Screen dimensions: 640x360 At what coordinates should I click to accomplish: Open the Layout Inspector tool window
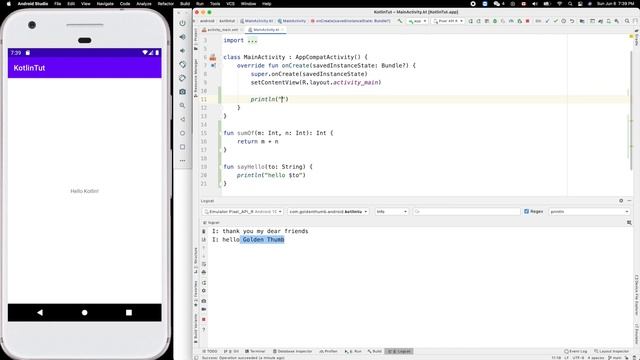611,351
